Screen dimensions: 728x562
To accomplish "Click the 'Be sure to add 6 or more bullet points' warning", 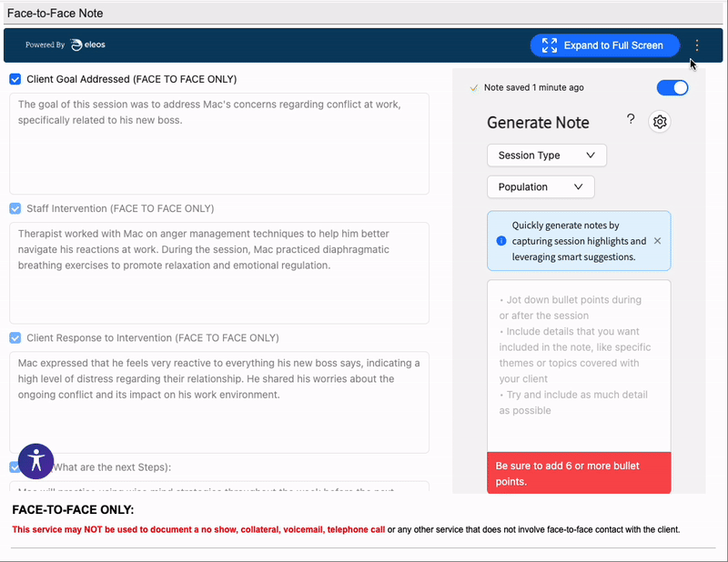I will pos(579,474).
